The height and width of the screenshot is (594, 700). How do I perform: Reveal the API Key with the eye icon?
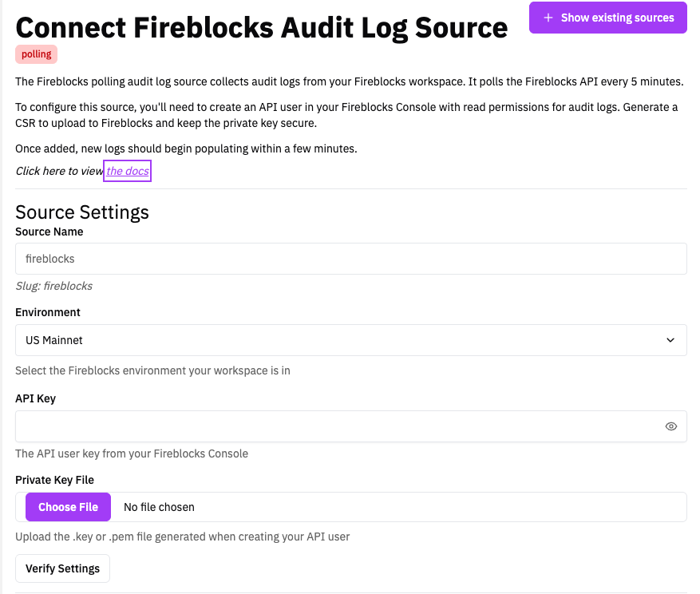(670, 426)
